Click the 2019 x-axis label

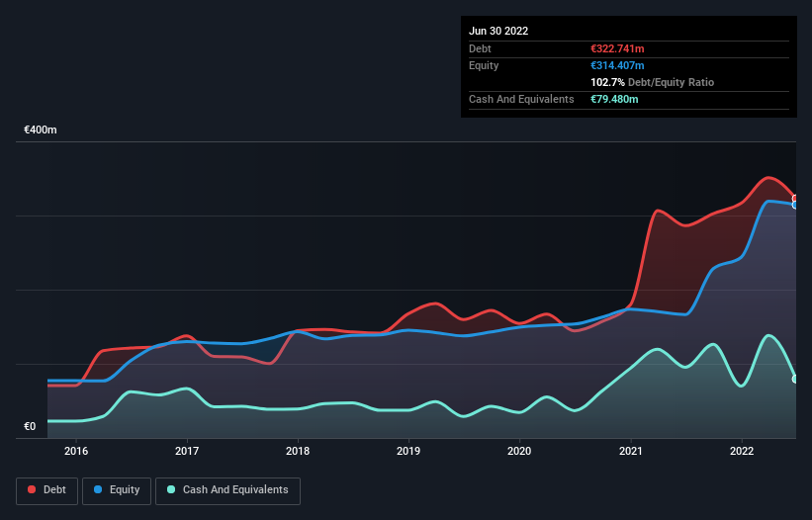pos(408,451)
